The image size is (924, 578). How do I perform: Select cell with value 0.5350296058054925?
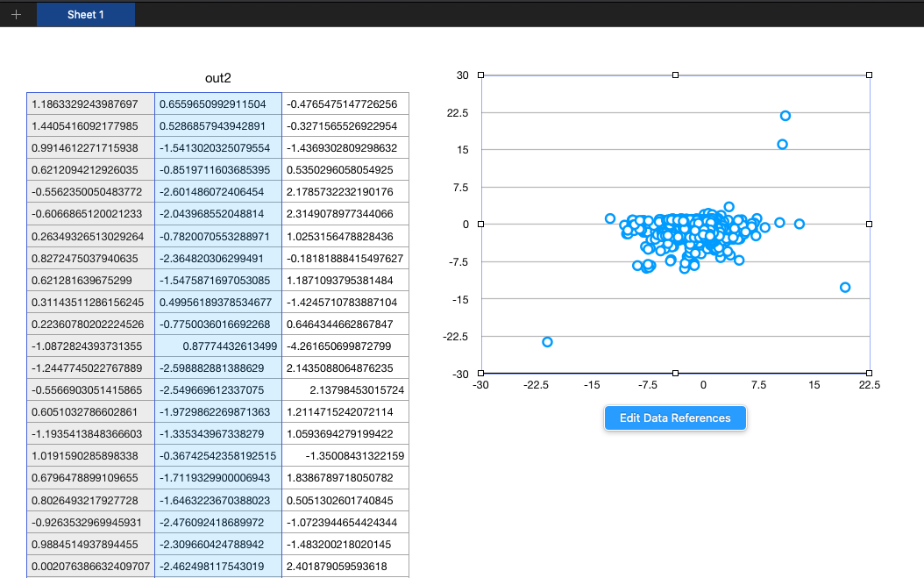click(x=345, y=170)
